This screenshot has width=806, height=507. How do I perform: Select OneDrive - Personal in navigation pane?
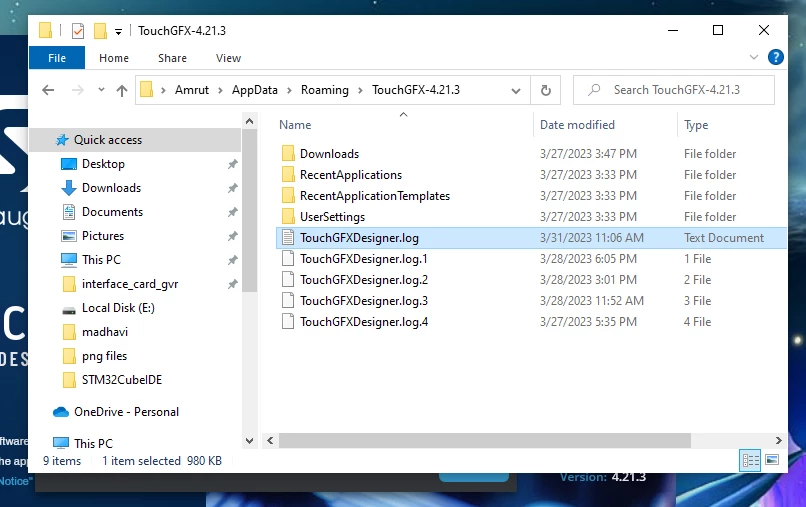point(126,412)
